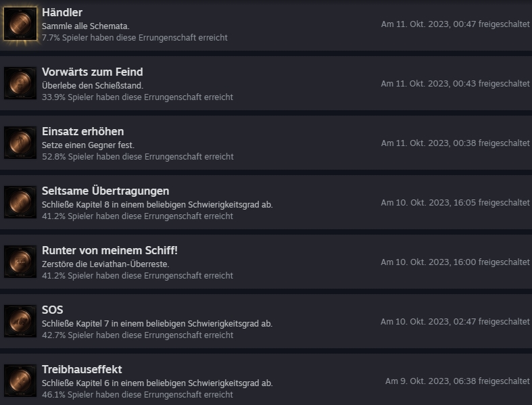532x405 pixels.
Task: Click the SOS achievement title
Action: (x=53, y=310)
